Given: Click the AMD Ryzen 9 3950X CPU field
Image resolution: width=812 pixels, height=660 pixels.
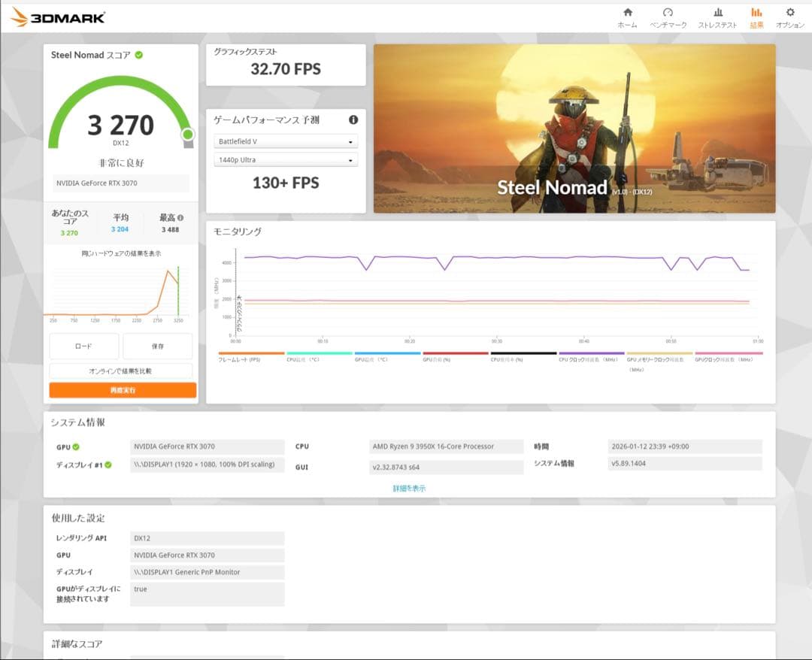Looking at the screenshot, I should [446, 447].
